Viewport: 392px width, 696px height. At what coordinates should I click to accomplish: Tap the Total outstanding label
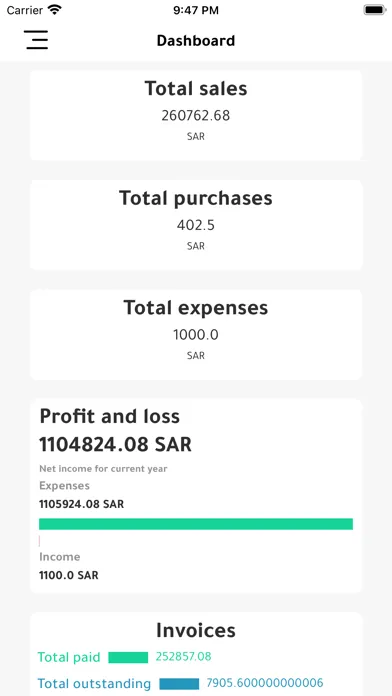(x=94, y=684)
